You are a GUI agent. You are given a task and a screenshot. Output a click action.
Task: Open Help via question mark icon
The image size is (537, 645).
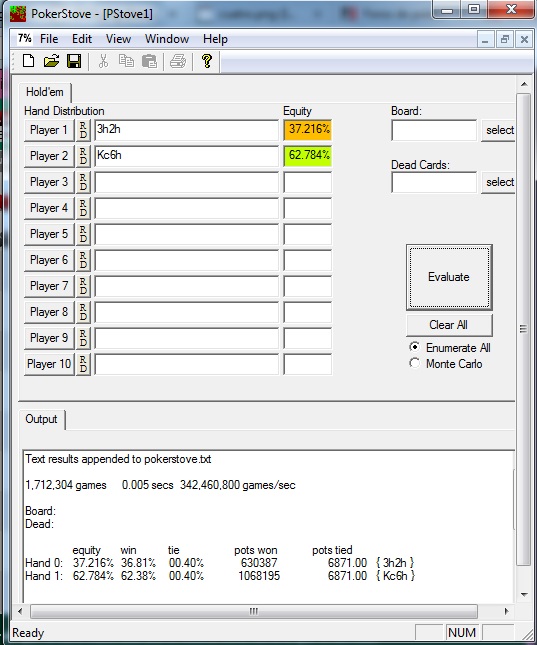tap(207, 61)
